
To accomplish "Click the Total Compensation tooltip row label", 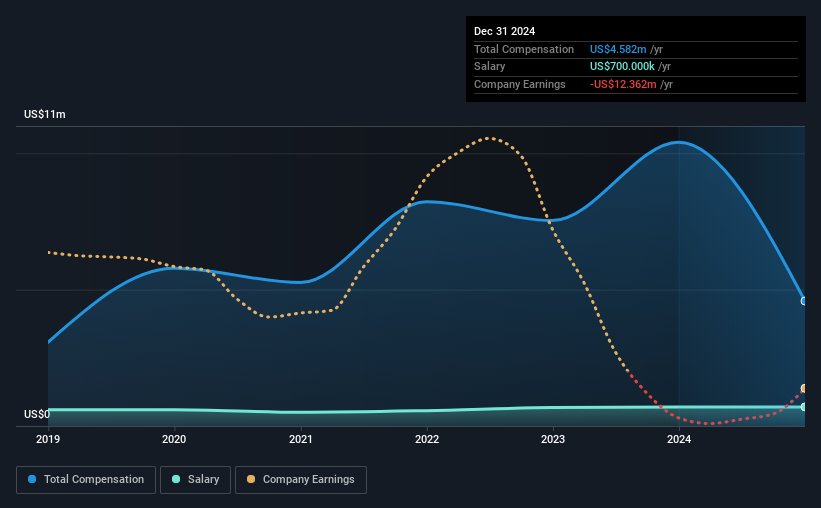I will (x=524, y=49).
